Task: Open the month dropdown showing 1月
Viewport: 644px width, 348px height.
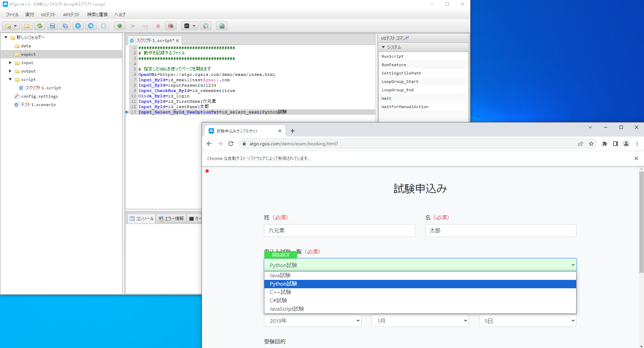Action: click(419, 320)
